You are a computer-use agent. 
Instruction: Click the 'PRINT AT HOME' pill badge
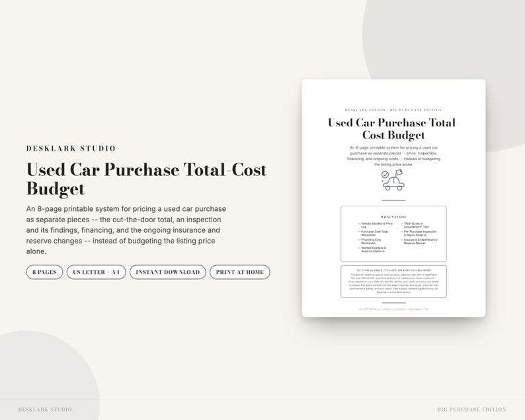click(x=240, y=272)
